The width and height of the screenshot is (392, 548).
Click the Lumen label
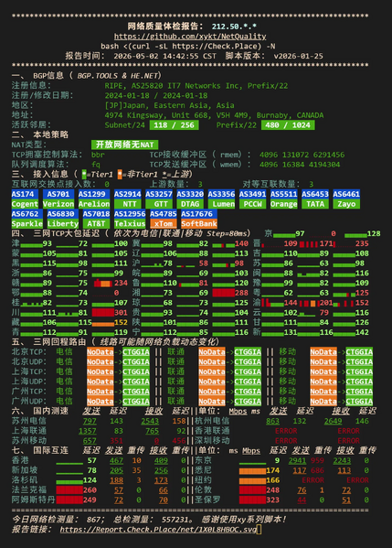pos(222,204)
